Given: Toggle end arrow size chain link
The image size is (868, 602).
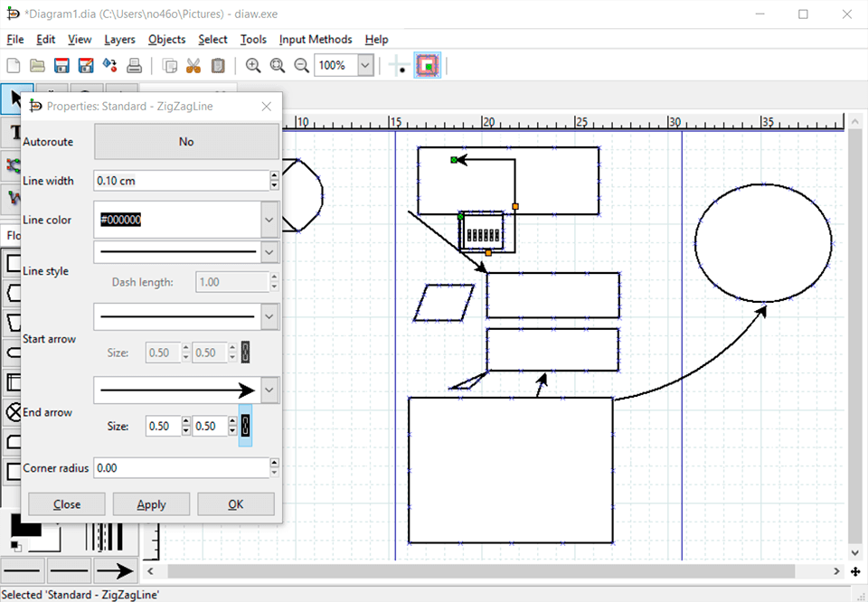Looking at the screenshot, I should pyautogui.click(x=245, y=426).
